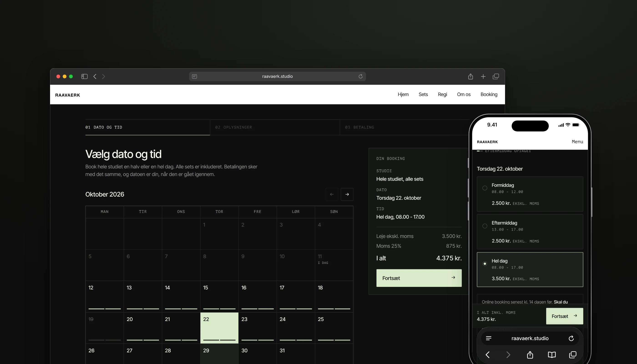Open the phone browser tabs icon
Viewport: 637px width, 364px height.
click(x=573, y=355)
